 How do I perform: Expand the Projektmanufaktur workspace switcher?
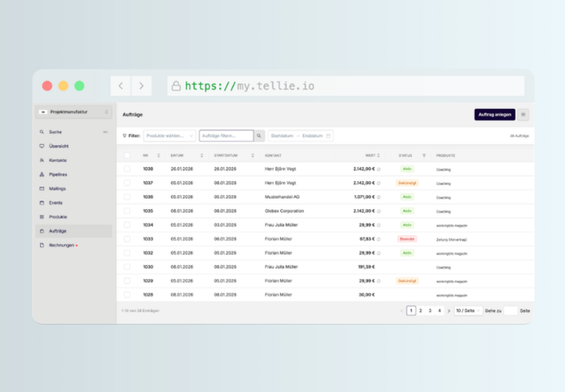coord(74,112)
